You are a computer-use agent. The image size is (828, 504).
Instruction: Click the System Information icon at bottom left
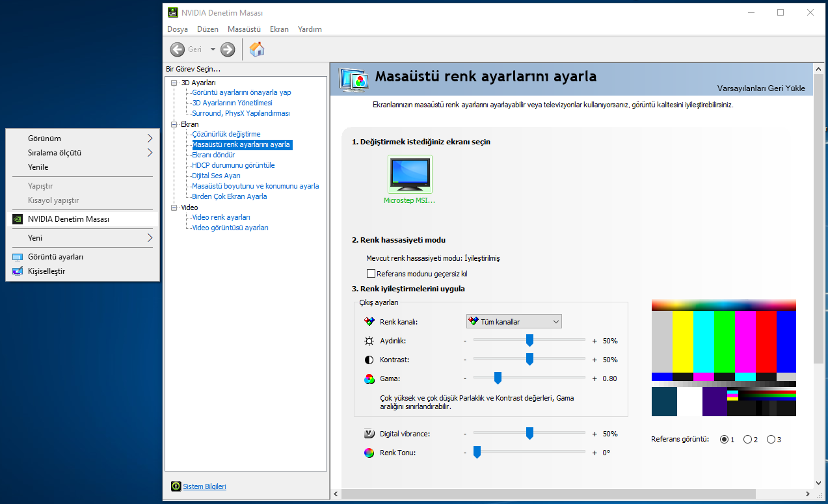[176, 486]
